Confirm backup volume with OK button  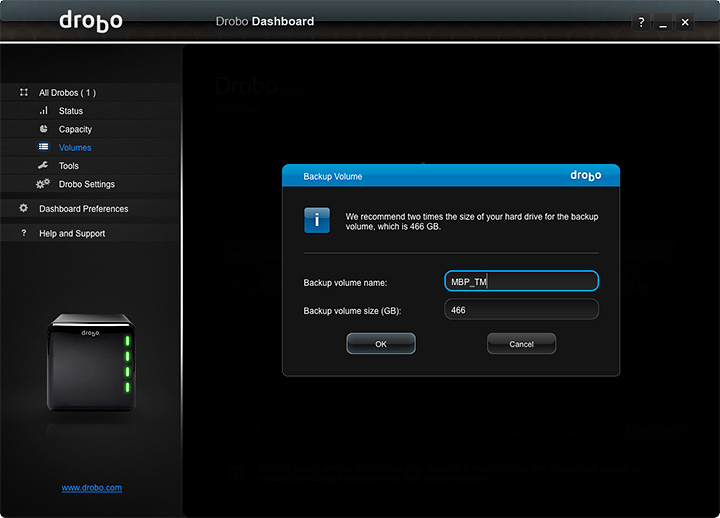click(381, 343)
